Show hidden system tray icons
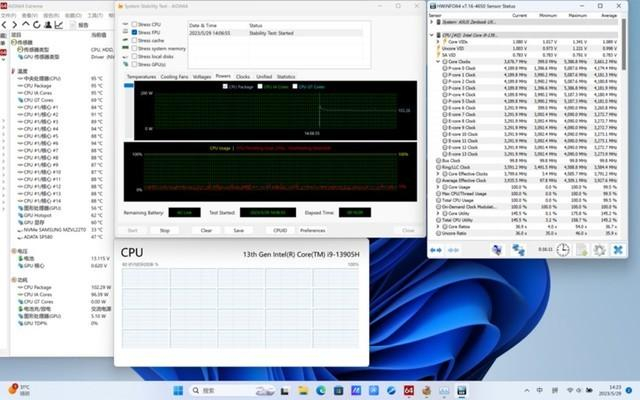640x400 pixels. (527, 391)
